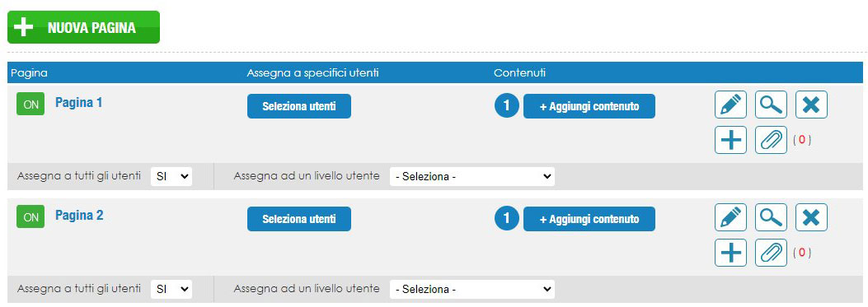Open the paperclip attachments for Pagina 2
The image size is (868, 307).
771,253
